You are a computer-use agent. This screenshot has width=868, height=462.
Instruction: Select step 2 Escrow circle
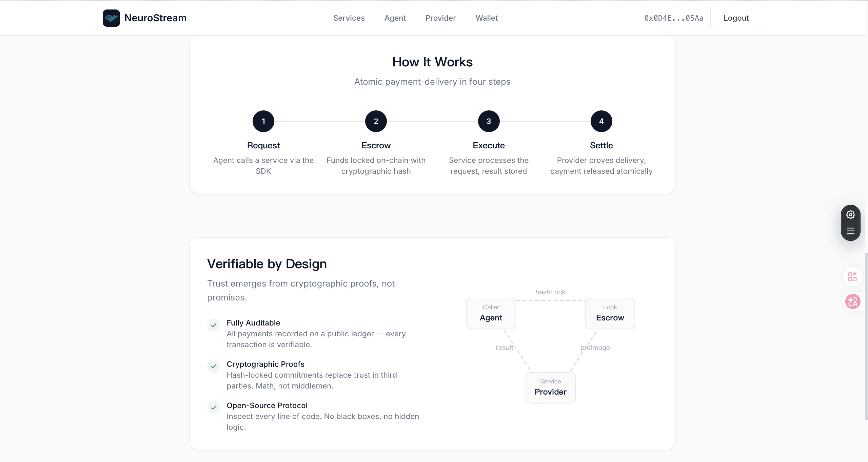[x=376, y=121]
